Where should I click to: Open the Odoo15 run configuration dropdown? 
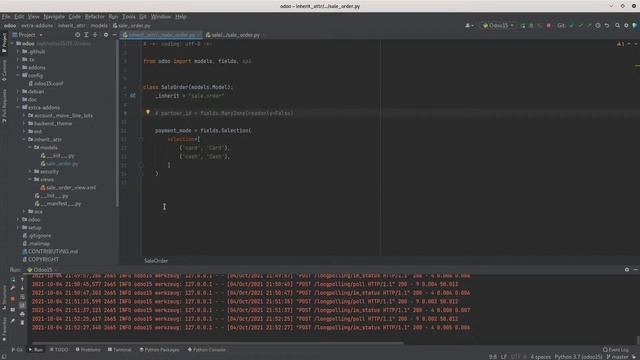click(x=498, y=25)
